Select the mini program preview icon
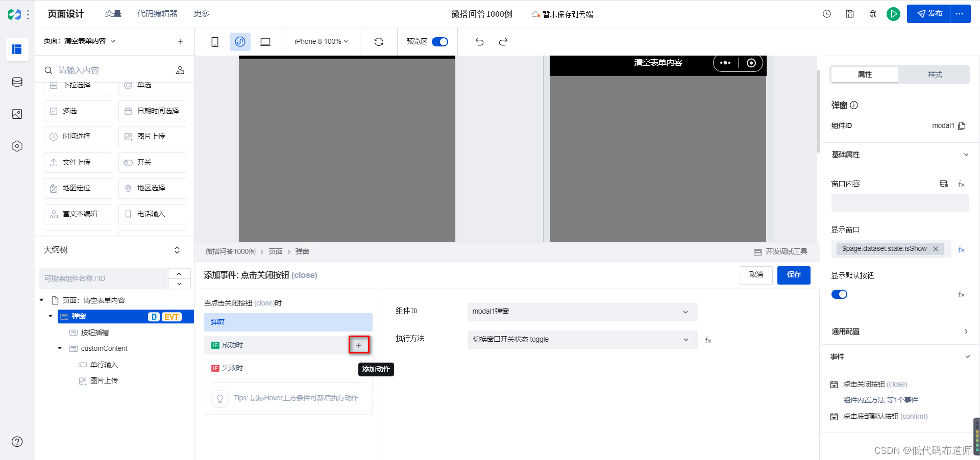 pos(240,42)
